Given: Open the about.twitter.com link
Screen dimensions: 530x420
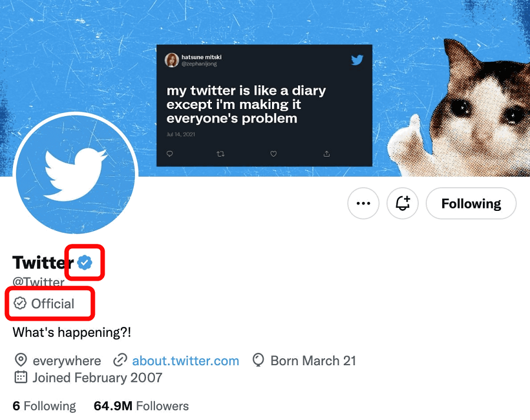Looking at the screenshot, I should [185, 361].
